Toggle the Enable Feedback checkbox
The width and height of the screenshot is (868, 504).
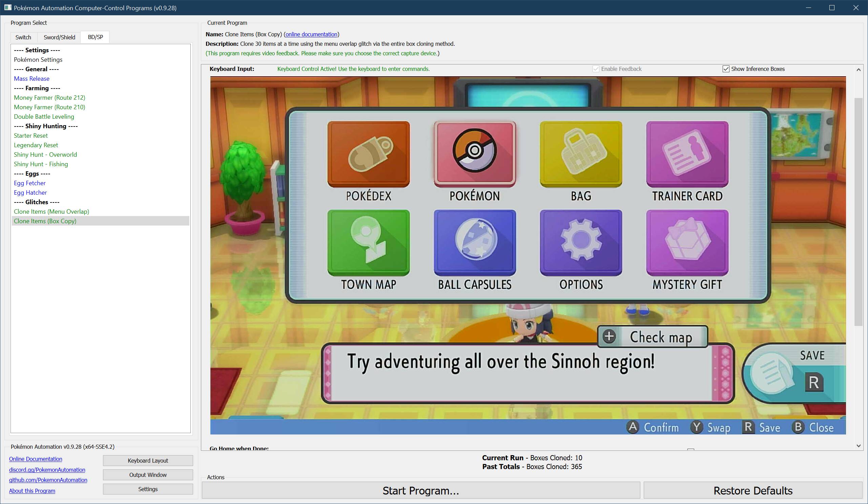point(596,69)
